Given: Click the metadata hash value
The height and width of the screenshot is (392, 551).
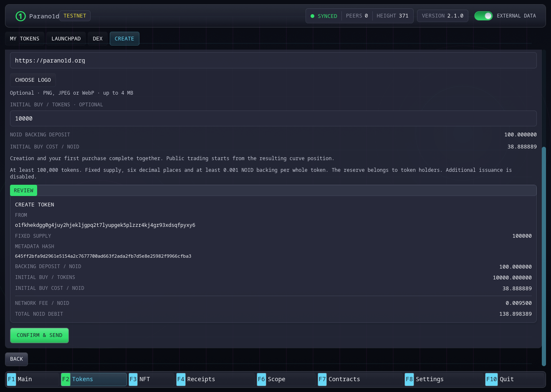Looking at the screenshot, I should click(103, 256).
